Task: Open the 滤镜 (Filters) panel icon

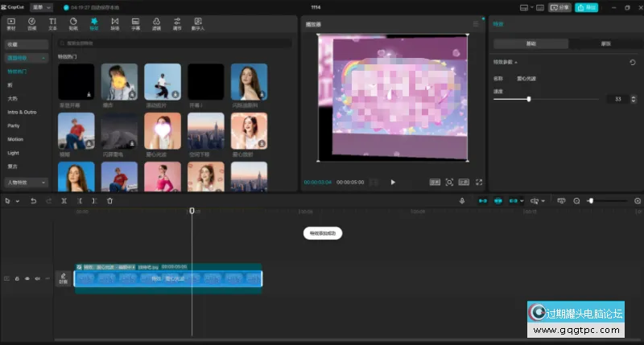Action: pyautogui.click(x=156, y=23)
